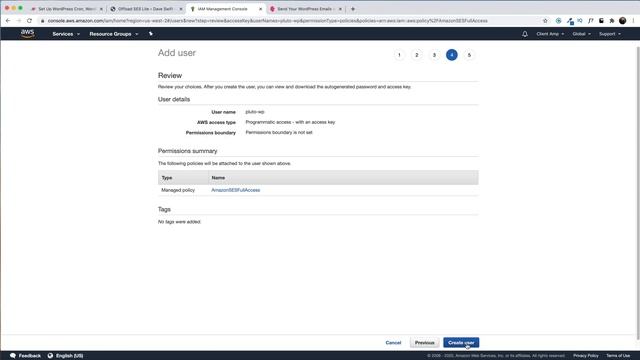Viewport: 640px width, 360px height.
Task: Bookmark this page with the star icon
Action: [x=545, y=20]
